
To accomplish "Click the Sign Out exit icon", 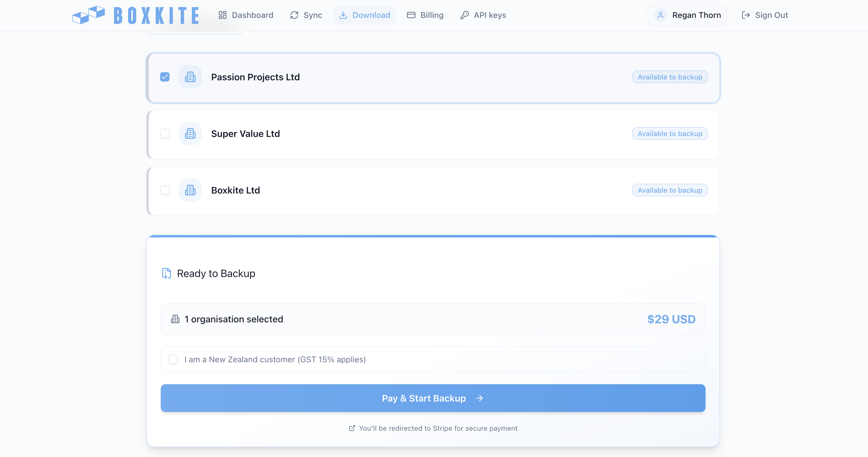I will tap(746, 15).
